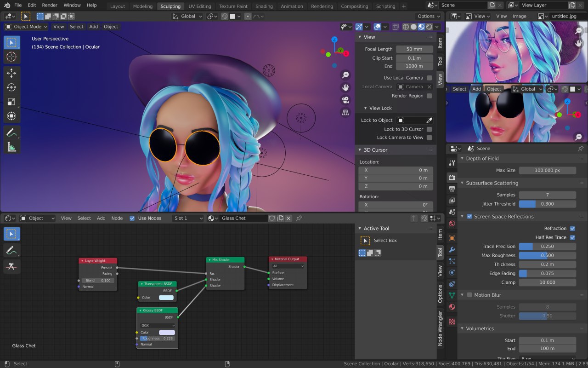Viewport: 588px width, 368px height.
Task: Open the Material properties tab icon
Action: 452,307
